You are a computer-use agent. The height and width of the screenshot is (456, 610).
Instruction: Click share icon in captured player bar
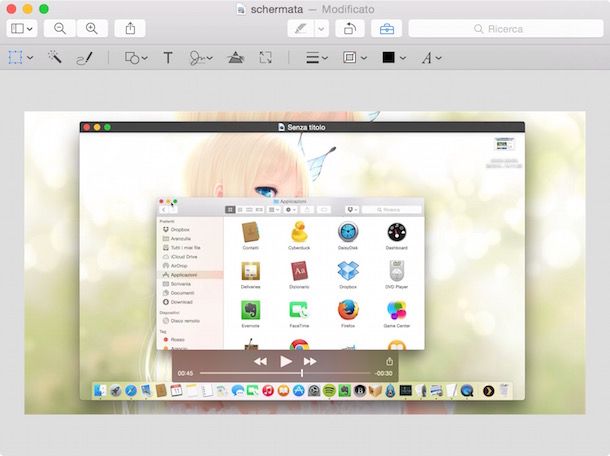pyautogui.click(x=389, y=361)
